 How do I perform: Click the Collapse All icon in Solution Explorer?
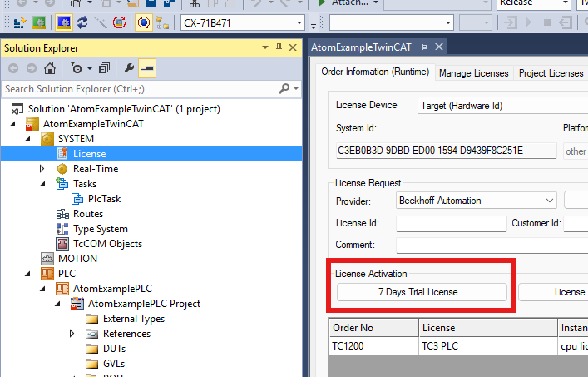pos(104,68)
